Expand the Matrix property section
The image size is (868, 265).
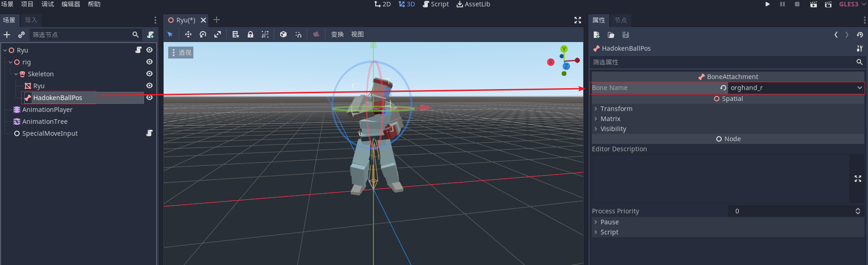[728, 119]
